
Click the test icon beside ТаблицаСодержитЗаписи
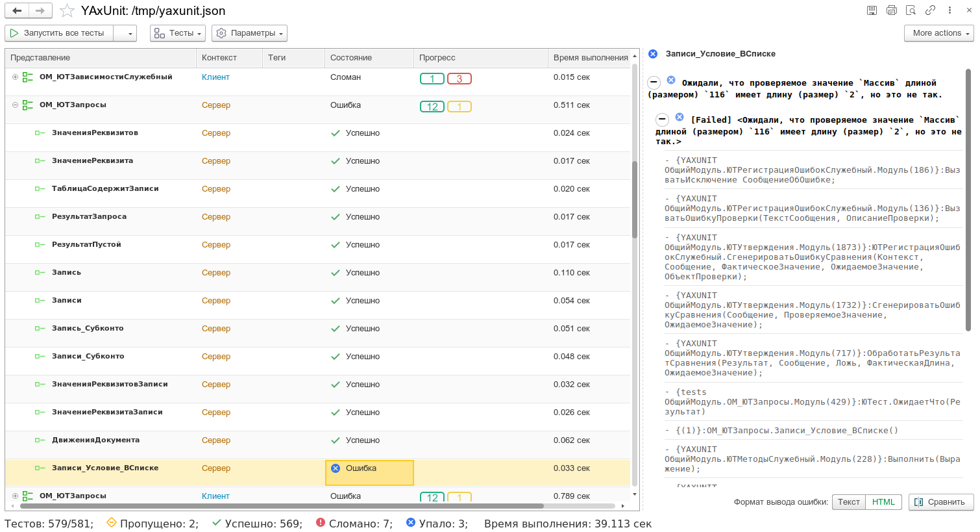coord(40,189)
